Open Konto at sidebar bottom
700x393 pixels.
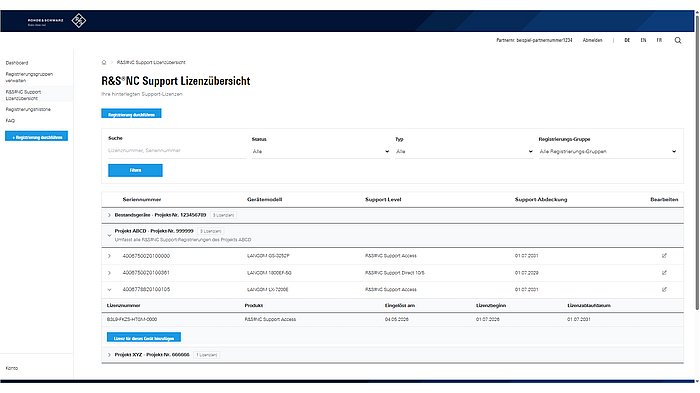(x=12, y=368)
